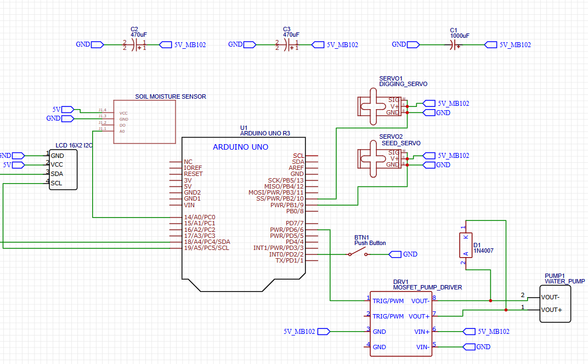Click the GND flag on DRV1 VIN-

(x=469, y=347)
